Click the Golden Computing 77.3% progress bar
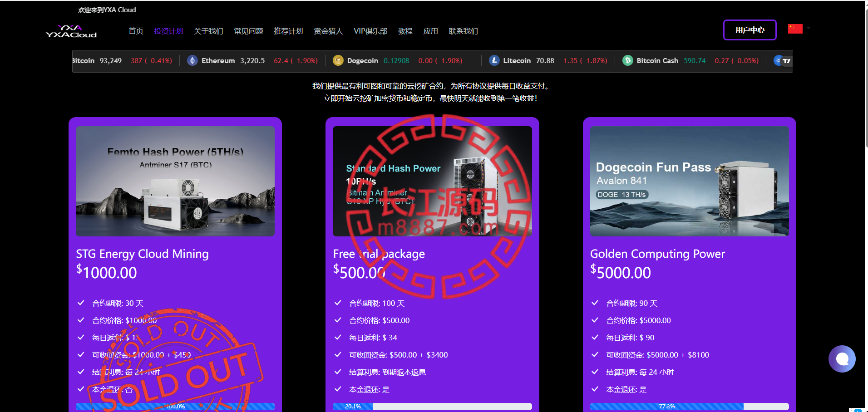868x412 pixels. 689,407
